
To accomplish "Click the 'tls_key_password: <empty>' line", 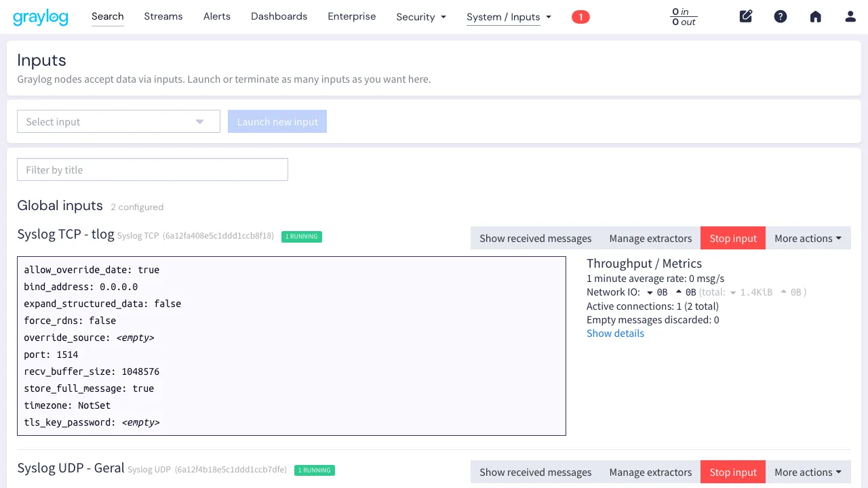I will pos(92,422).
